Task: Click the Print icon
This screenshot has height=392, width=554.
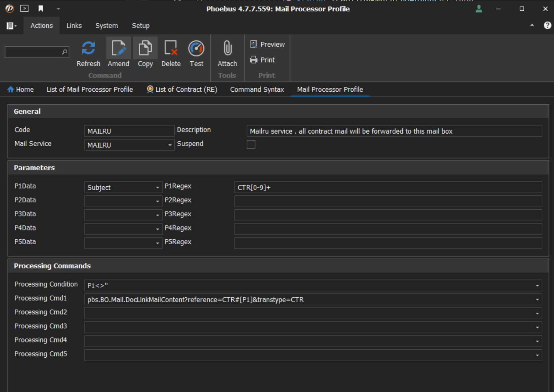Action: [x=254, y=60]
